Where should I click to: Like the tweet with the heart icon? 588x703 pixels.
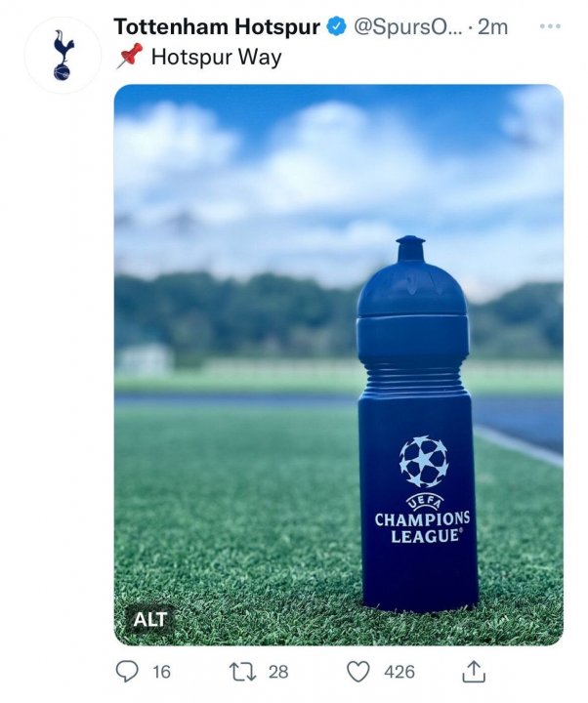pyautogui.click(x=358, y=672)
